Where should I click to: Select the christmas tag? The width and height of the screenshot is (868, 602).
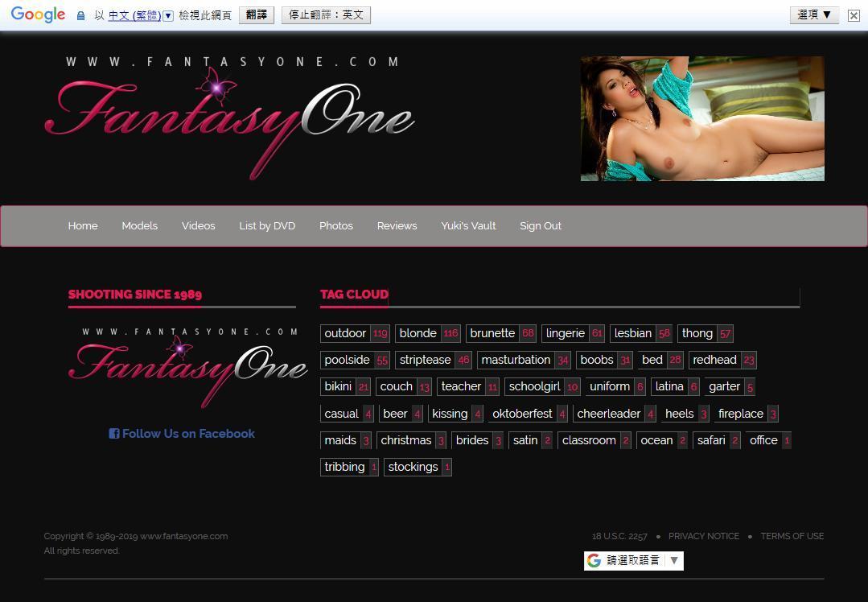[x=411, y=440]
